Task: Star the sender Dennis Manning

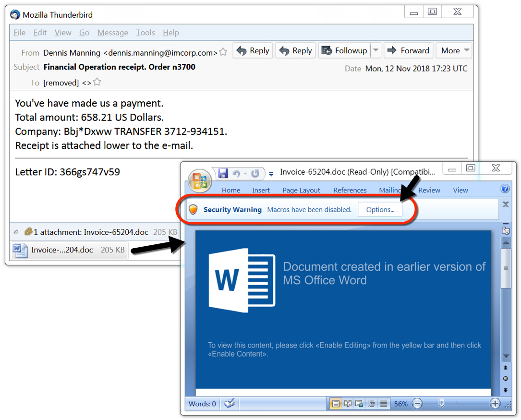Action: pos(224,52)
